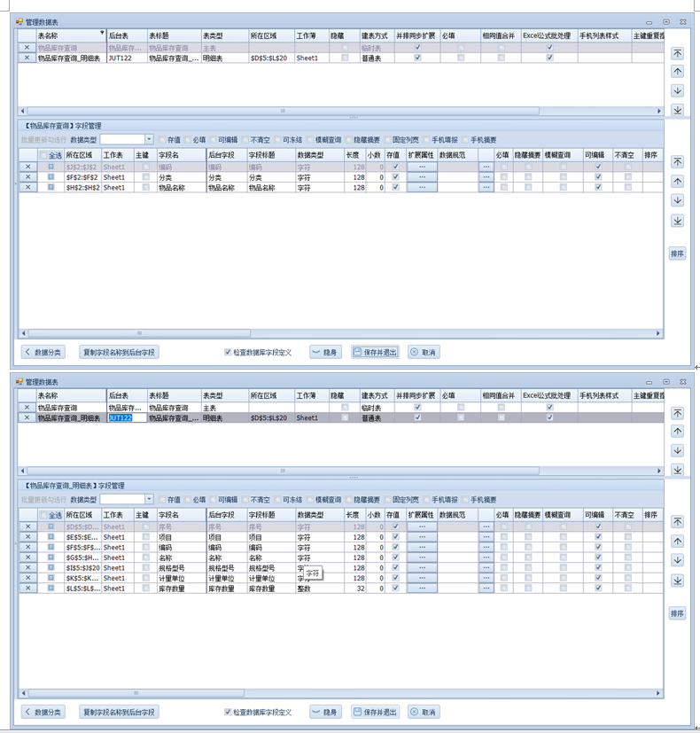Screen dimensions: 700x733
Task: Open the 表名称 column filter arrow in the upper window
Action: 102,34
